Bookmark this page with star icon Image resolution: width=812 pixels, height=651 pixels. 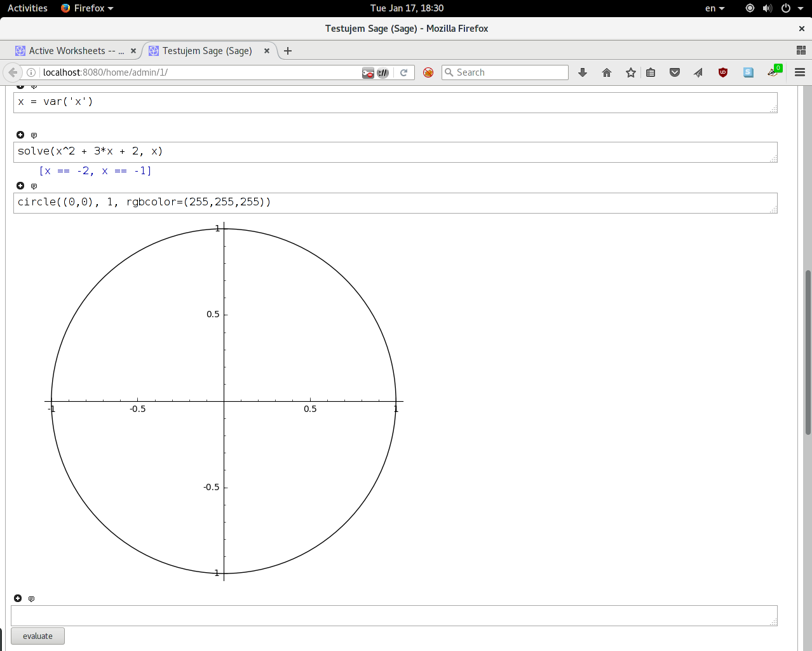point(631,72)
